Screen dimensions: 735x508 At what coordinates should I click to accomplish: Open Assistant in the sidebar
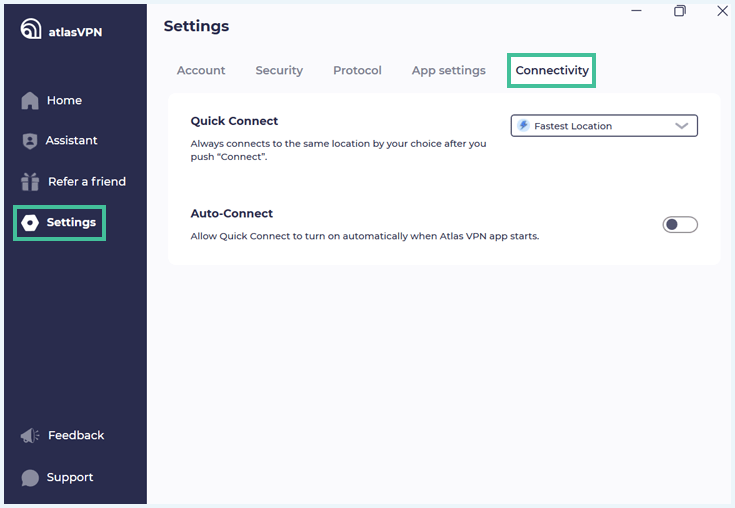(71, 141)
